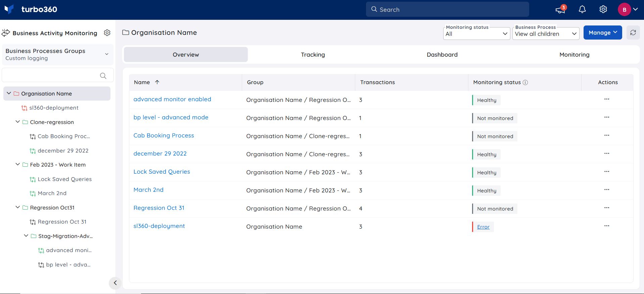This screenshot has height=294, width=644.
Task: Click the sidebar search magnifier icon
Action: [x=103, y=76]
